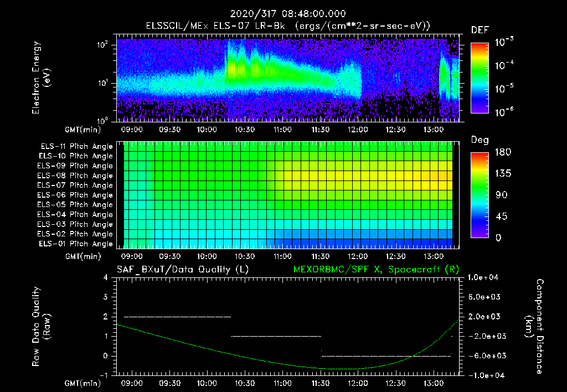This screenshot has height=392, width=567.
Task: Click the ELS-08 Pitch Angle row label
Action: (75, 176)
